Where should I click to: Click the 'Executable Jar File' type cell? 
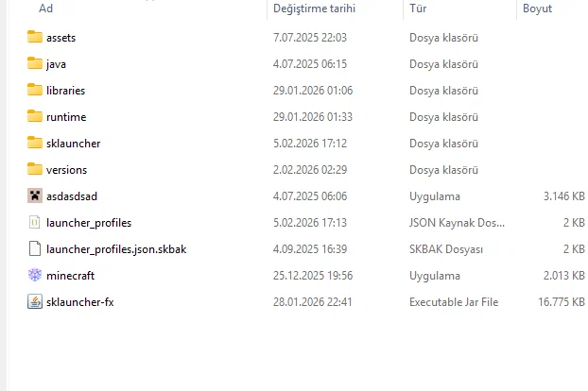[x=454, y=302]
